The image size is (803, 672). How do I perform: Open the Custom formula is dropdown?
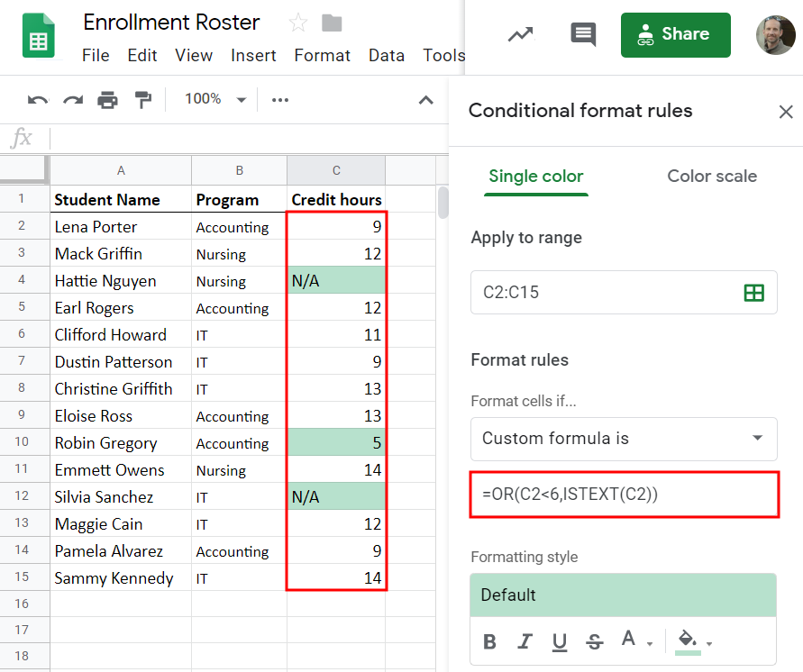pyautogui.click(x=624, y=439)
